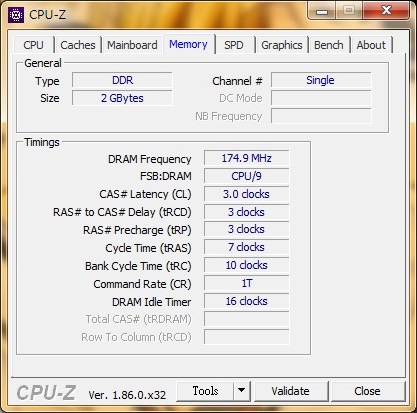Close window using title bar X
Viewport: 417px width, 413px height.
point(386,11)
